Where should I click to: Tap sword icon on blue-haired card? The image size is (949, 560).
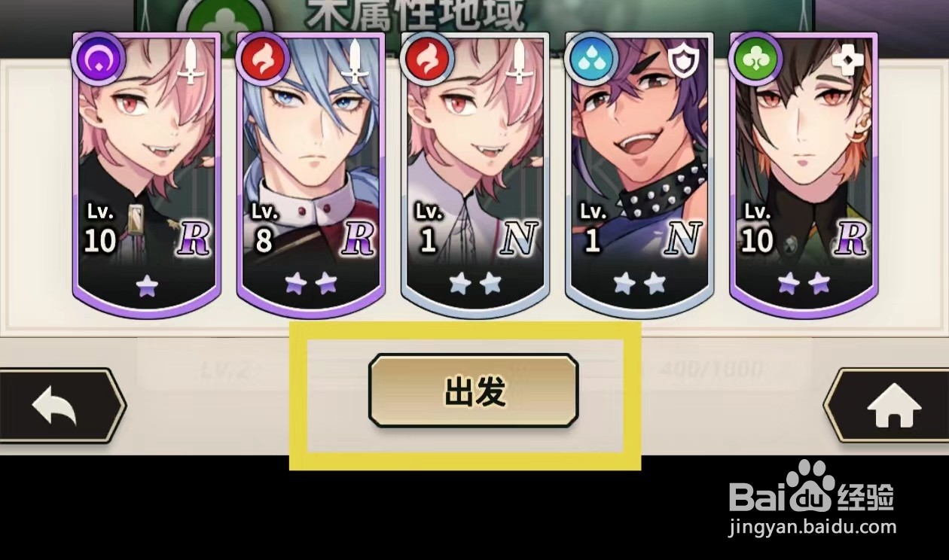tap(355, 62)
